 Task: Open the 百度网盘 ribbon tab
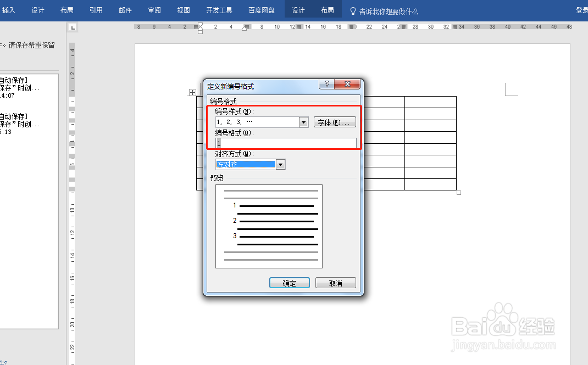tap(262, 10)
